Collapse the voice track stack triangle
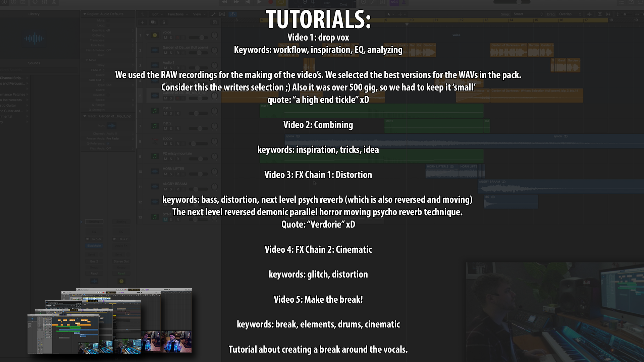644x362 pixels. click(x=147, y=35)
